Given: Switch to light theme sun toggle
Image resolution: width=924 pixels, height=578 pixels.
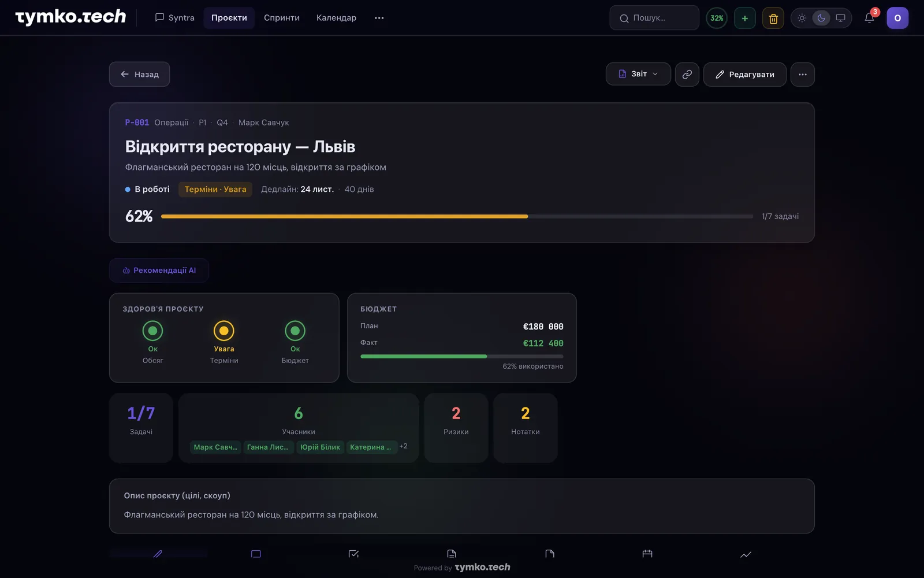Looking at the screenshot, I should point(802,18).
